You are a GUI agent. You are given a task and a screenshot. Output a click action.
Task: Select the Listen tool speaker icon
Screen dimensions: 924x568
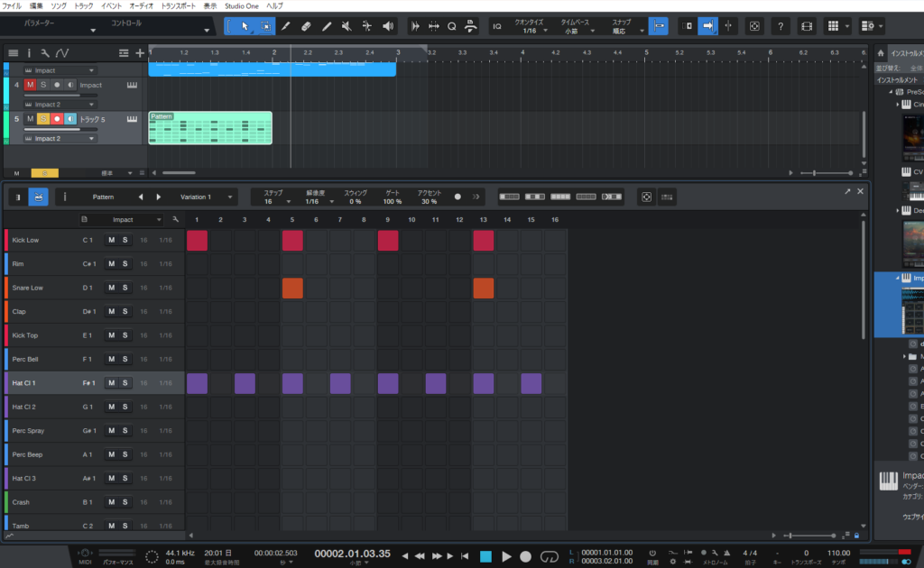tap(389, 25)
